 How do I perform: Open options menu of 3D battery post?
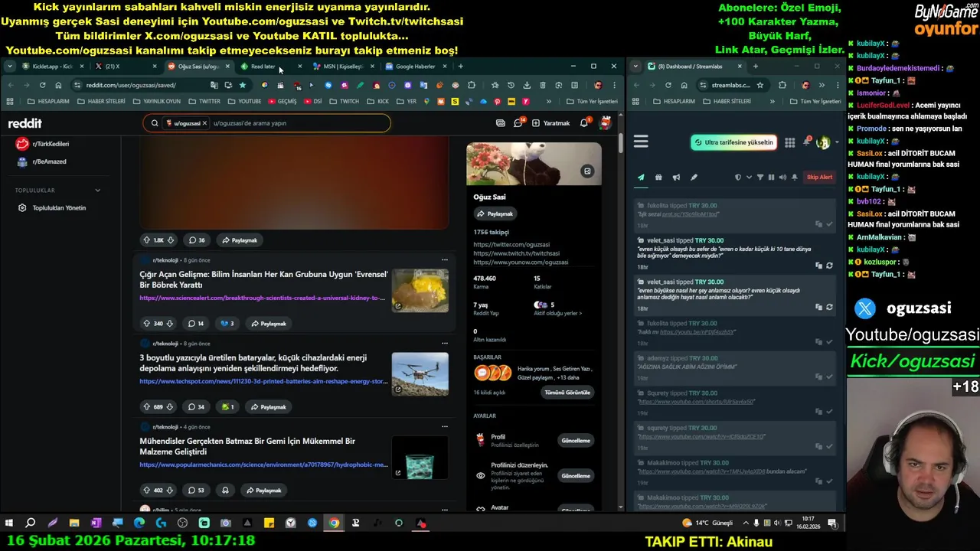click(444, 343)
